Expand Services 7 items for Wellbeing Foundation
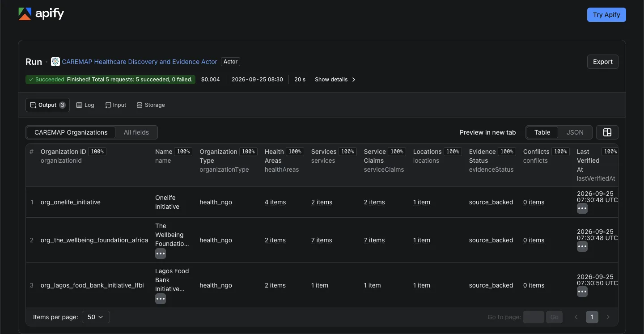The width and height of the screenshot is (644, 334). pos(322,240)
